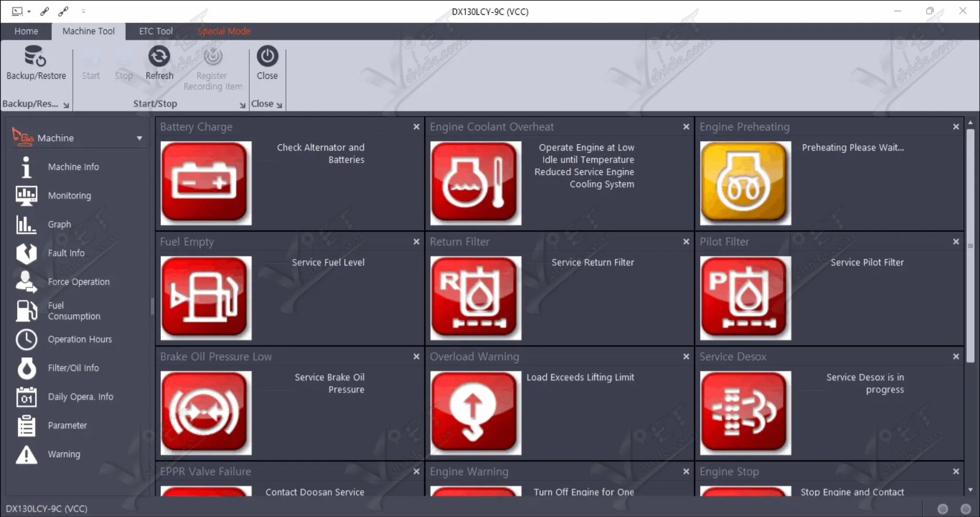The image size is (980, 517).
Task: Select Fuel Consumption sidebar icon
Action: [x=26, y=311]
